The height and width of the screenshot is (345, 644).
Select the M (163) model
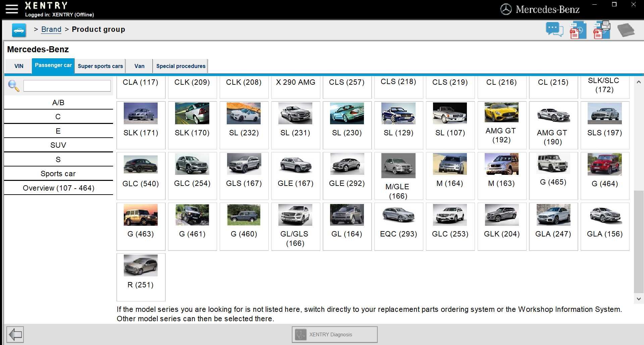pyautogui.click(x=502, y=176)
